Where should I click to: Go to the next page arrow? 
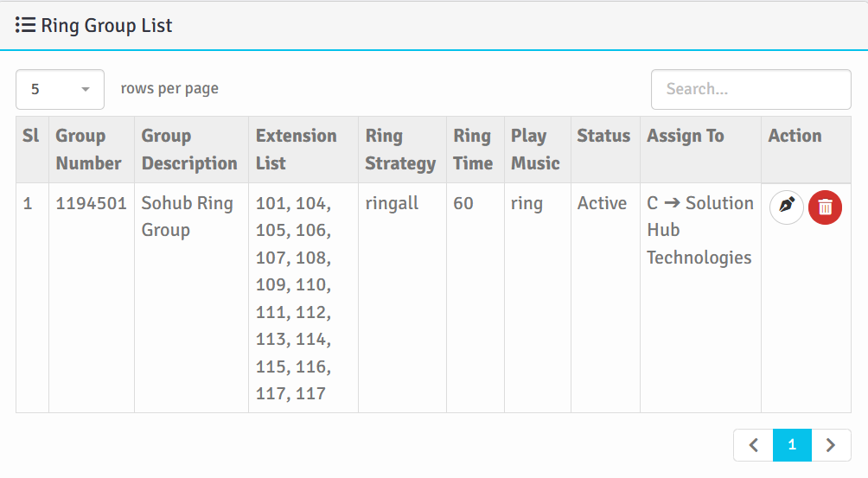pos(831,445)
